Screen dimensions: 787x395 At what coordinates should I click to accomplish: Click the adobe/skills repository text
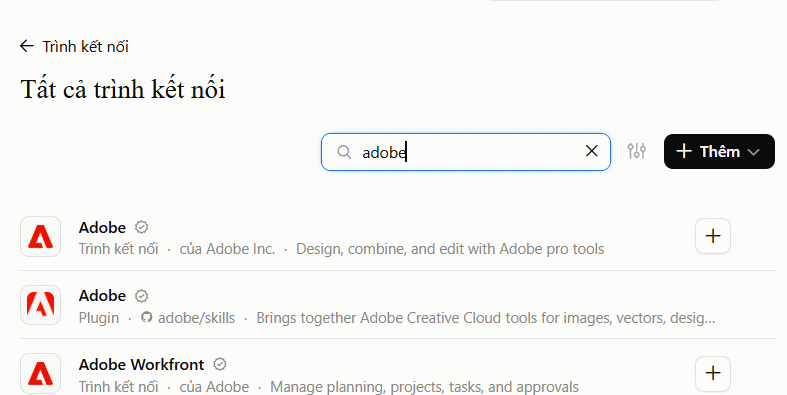pyautogui.click(x=197, y=318)
